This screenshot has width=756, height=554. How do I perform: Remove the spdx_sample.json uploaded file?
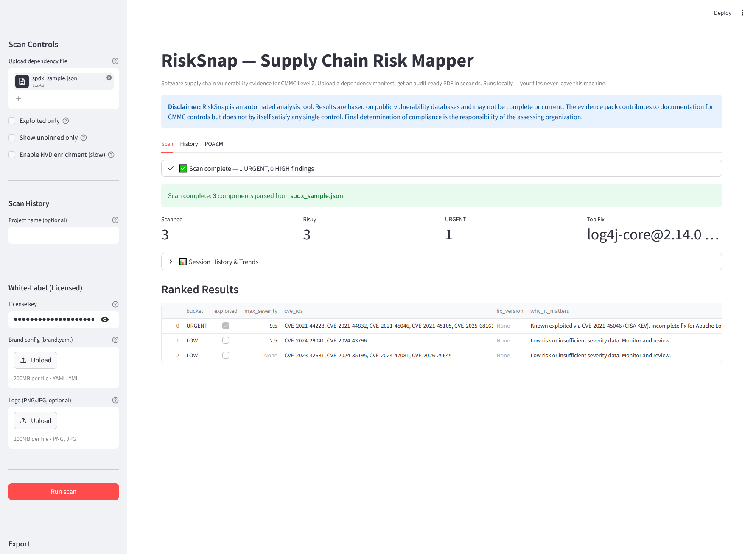(x=109, y=78)
